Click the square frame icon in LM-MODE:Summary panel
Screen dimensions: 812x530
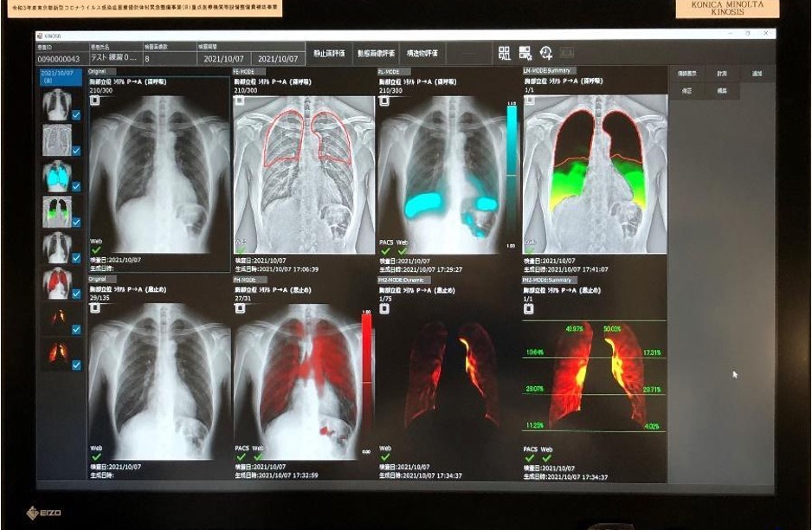click(x=529, y=100)
